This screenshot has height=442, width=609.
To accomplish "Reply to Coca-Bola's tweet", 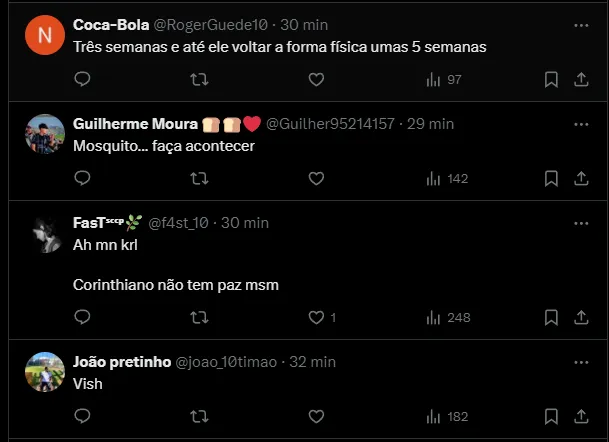I will 82,79.
